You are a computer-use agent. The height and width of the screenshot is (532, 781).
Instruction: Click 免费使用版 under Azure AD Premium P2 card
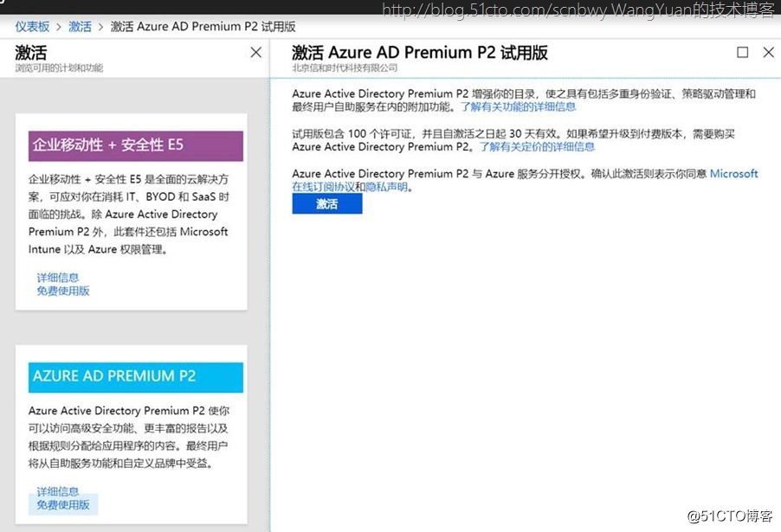[x=63, y=504]
